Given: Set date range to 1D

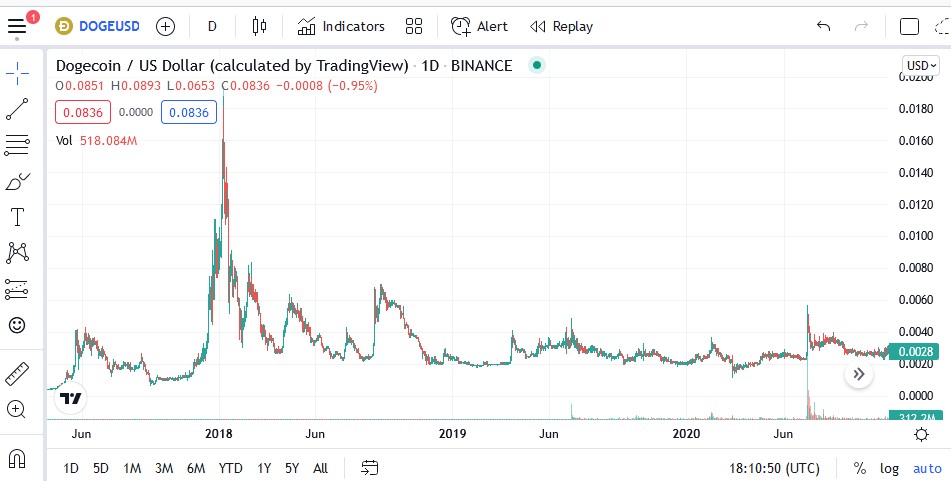Looking at the screenshot, I should tap(71, 468).
